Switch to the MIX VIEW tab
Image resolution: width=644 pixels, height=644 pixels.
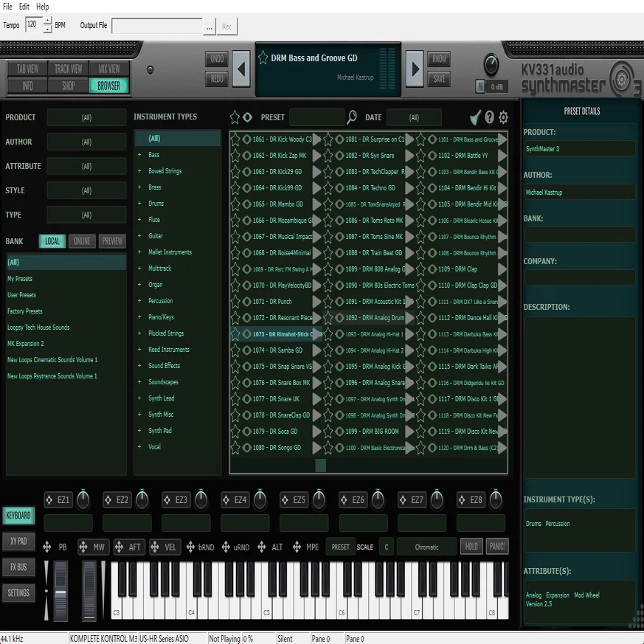coord(109,69)
